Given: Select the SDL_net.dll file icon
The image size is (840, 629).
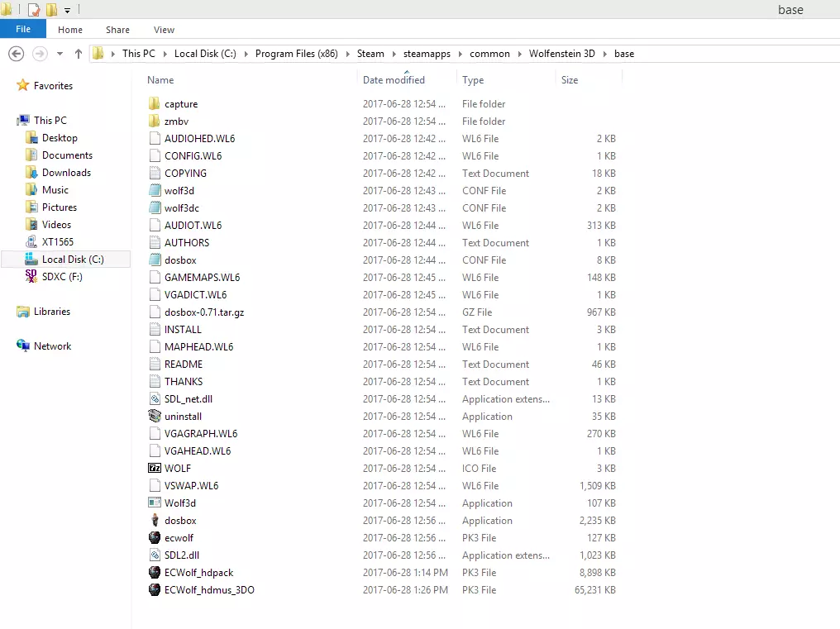Looking at the screenshot, I should [155, 398].
